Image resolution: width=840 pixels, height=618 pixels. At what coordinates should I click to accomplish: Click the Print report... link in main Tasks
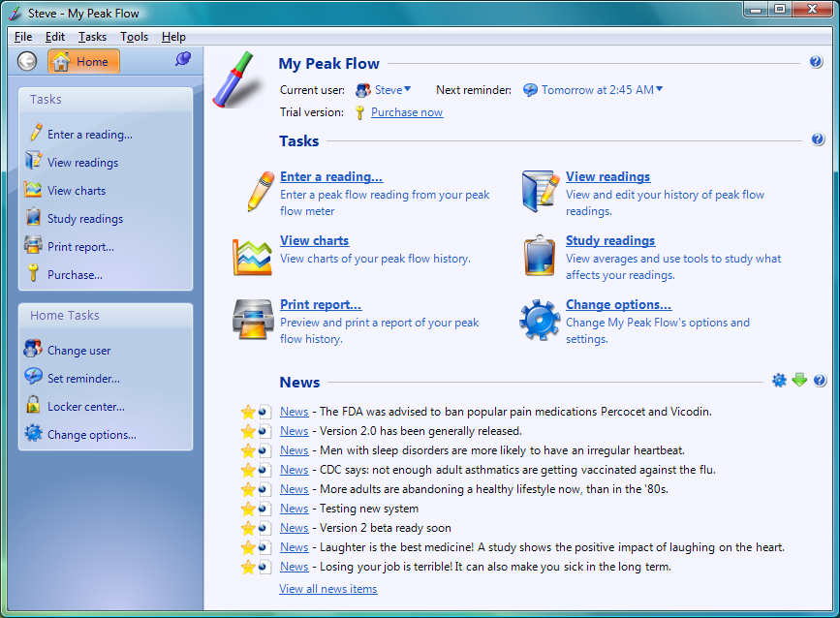(321, 305)
